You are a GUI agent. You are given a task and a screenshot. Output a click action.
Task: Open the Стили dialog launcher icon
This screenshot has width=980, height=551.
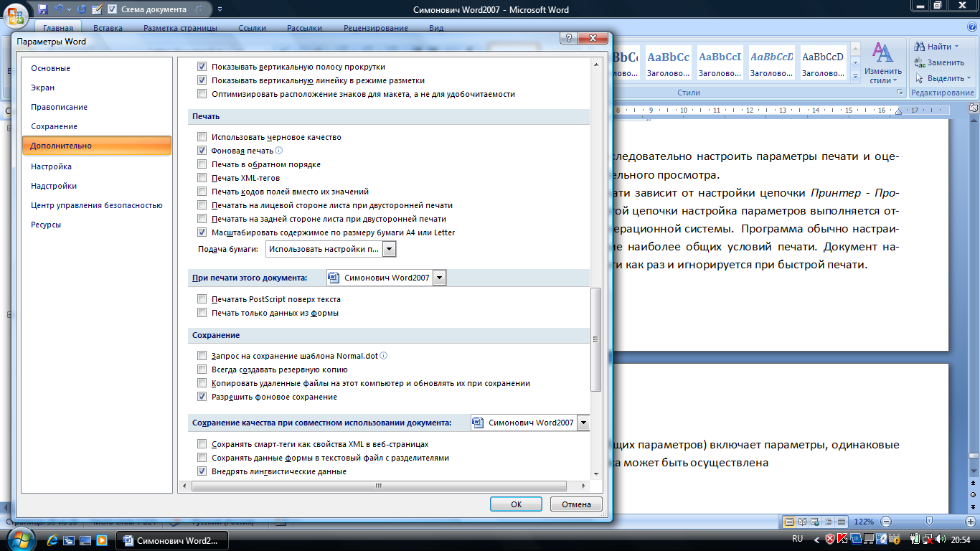pos(900,93)
